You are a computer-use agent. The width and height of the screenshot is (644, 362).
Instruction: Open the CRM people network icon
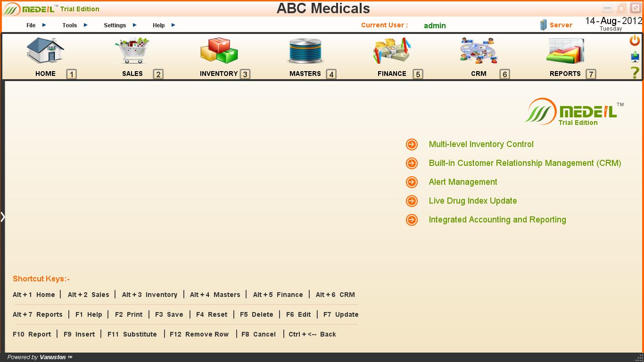(479, 50)
